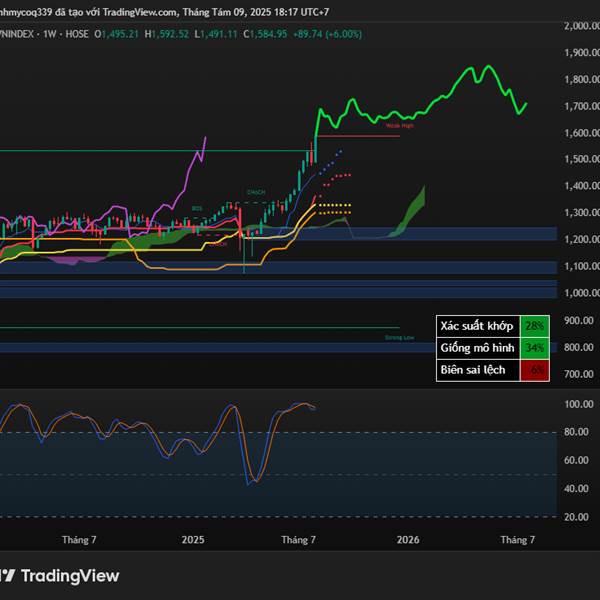Screen dimensions: 600x600
Task: Open the TradingView.com attribution text in header
Action: pos(140,12)
